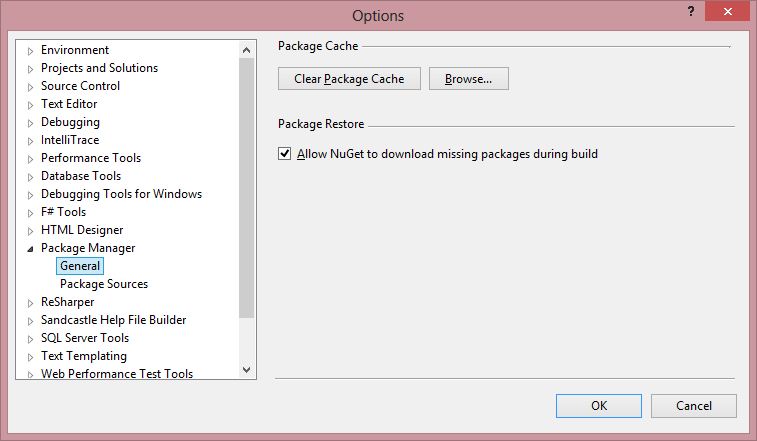Dismiss the dialog with Cancel
Viewport: 757px width, 441px height.
[693, 406]
